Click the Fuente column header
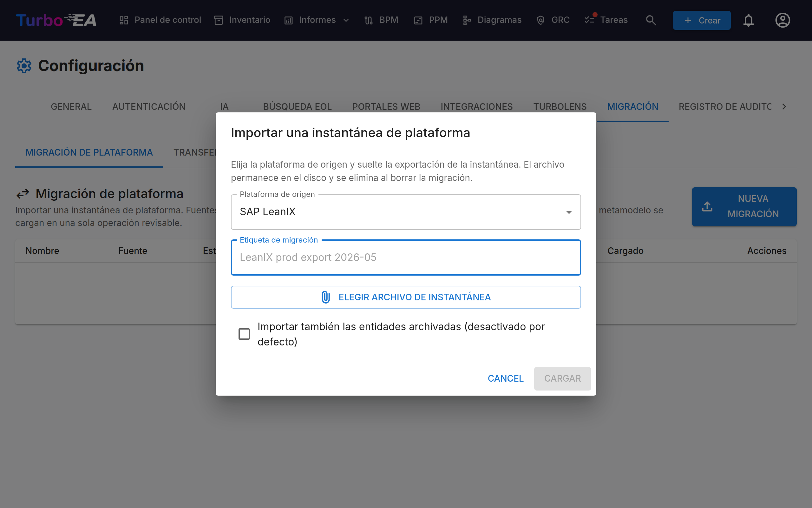 (x=133, y=251)
